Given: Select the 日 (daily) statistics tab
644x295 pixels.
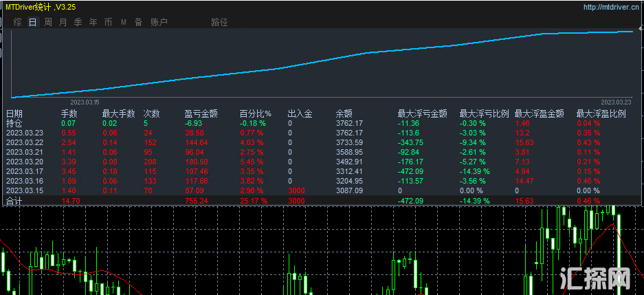Looking at the screenshot, I should [x=33, y=22].
